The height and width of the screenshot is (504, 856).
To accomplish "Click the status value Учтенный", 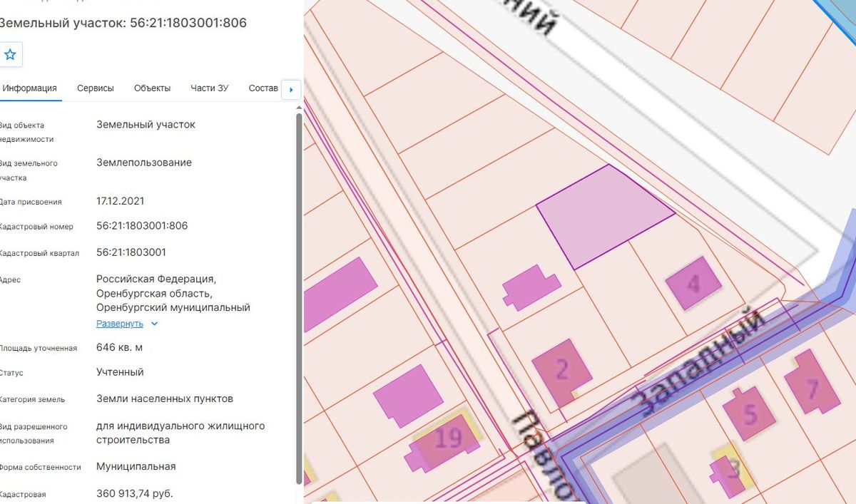I will tap(120, 372).
